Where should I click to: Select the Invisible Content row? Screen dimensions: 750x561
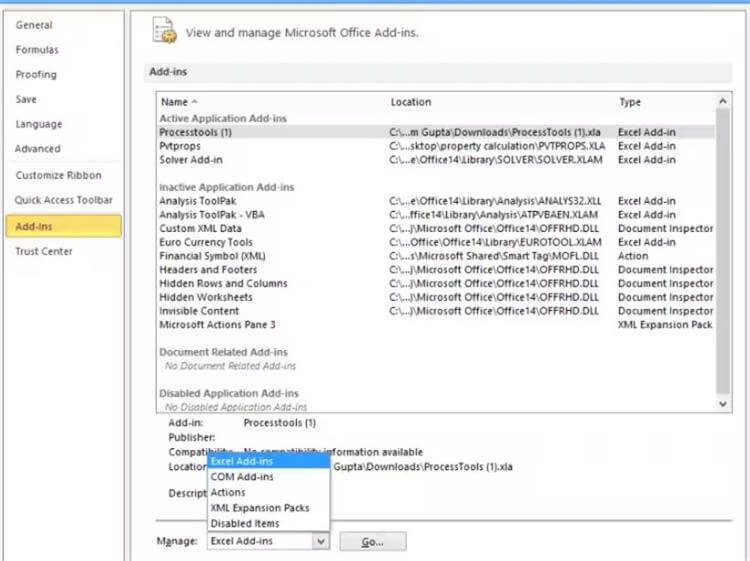(x=436, y=311)
